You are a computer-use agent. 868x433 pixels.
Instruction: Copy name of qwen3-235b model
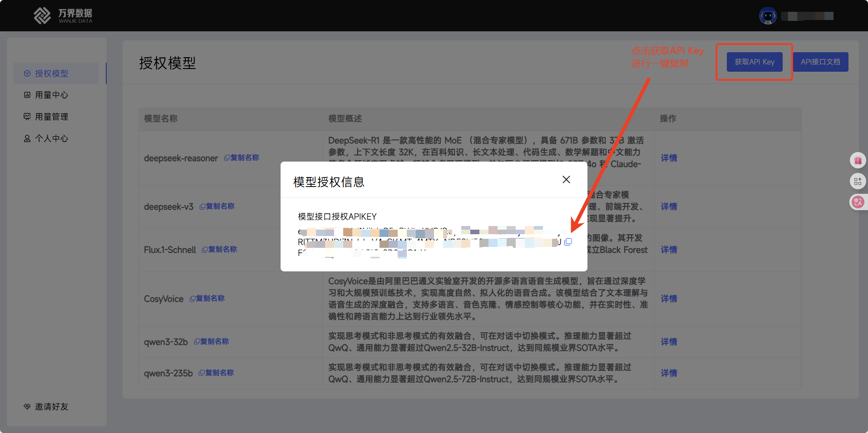tap(216, 373)
